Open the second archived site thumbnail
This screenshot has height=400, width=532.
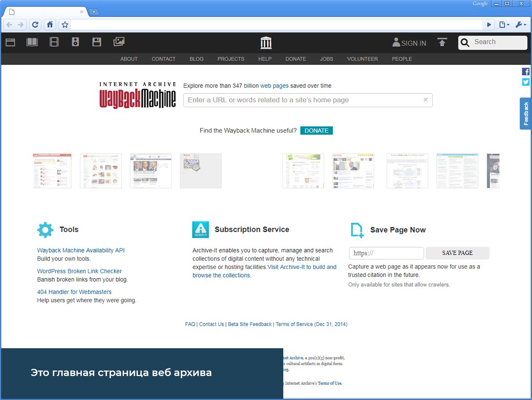(x=101, y=171)
